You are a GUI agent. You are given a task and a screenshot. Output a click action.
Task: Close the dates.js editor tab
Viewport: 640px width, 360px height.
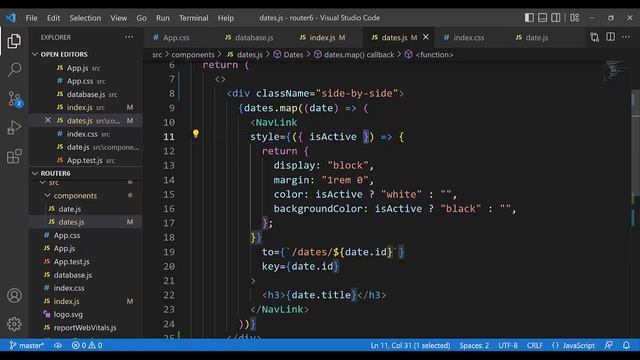point(426,37)
